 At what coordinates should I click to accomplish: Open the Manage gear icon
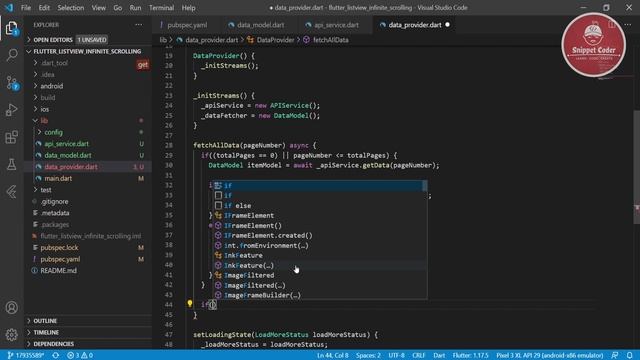(11, 335)
